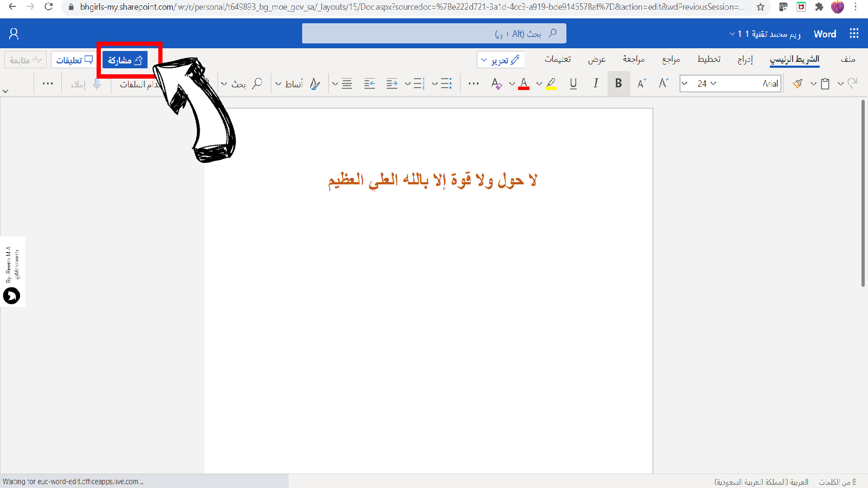Open the تعليقات (Comments) button
The width and height of the screenshot is (868, 488).
coord(74,60)
